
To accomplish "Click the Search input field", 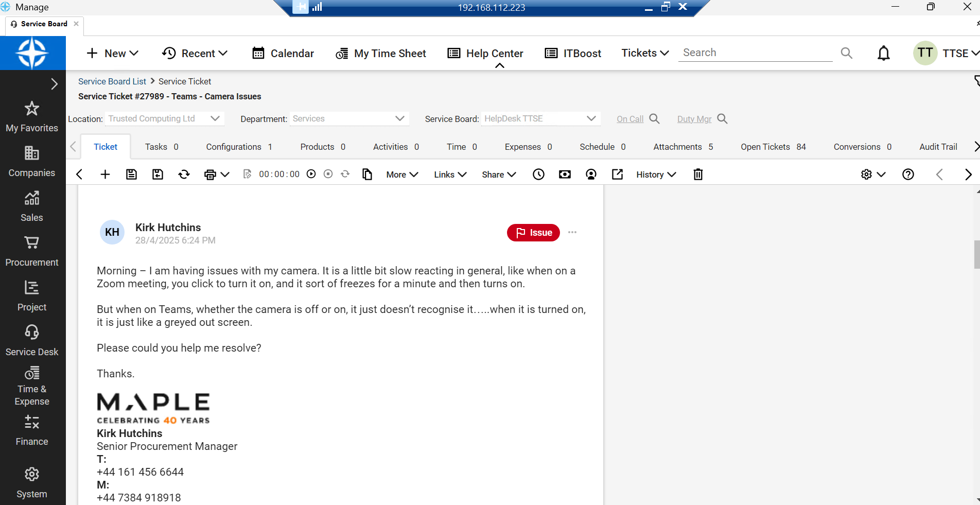I will 755,53.
